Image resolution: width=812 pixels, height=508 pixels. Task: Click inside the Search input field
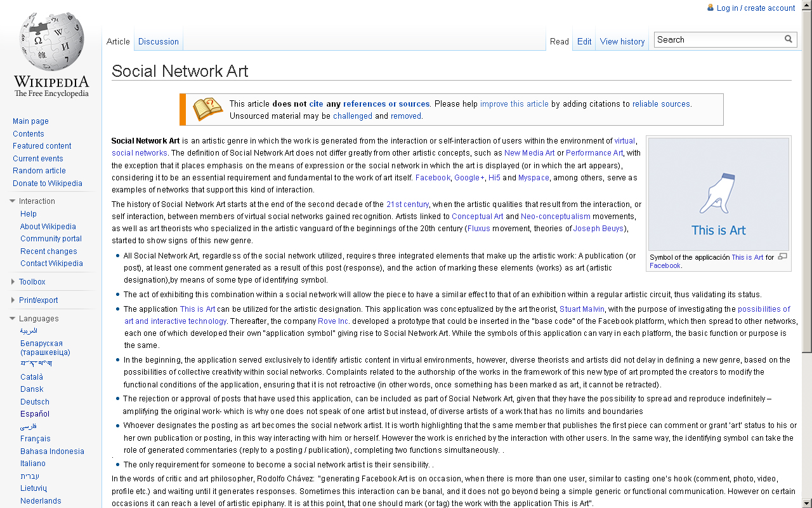tap(710, 39)
